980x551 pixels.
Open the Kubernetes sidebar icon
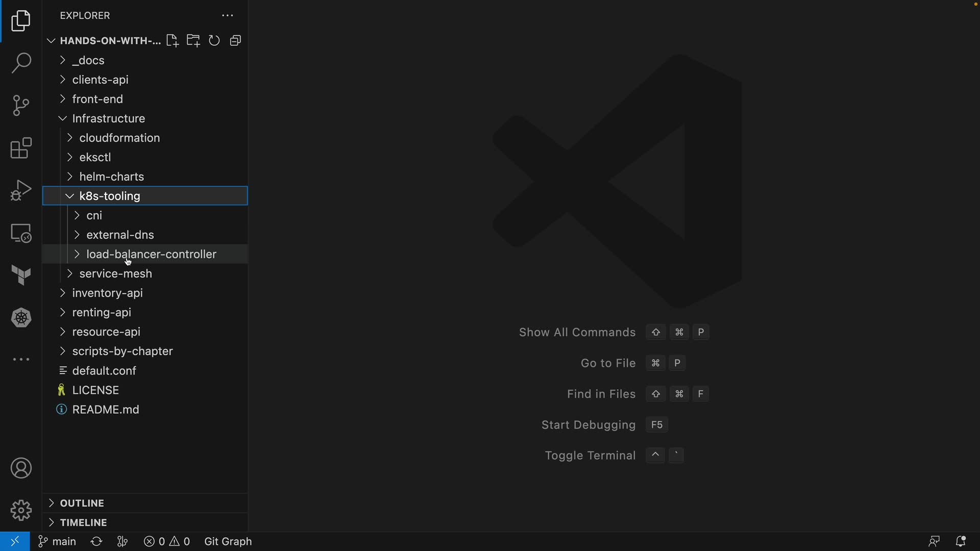pyautogui.click(x=21, y=318)
